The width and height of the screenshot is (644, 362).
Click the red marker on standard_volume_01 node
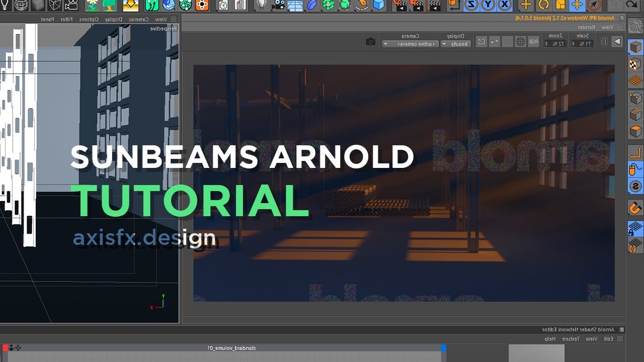click(5, 347)
